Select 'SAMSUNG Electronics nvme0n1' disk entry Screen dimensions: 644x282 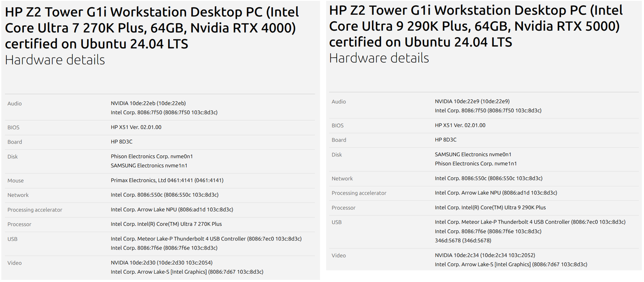(x=473, y=154)
